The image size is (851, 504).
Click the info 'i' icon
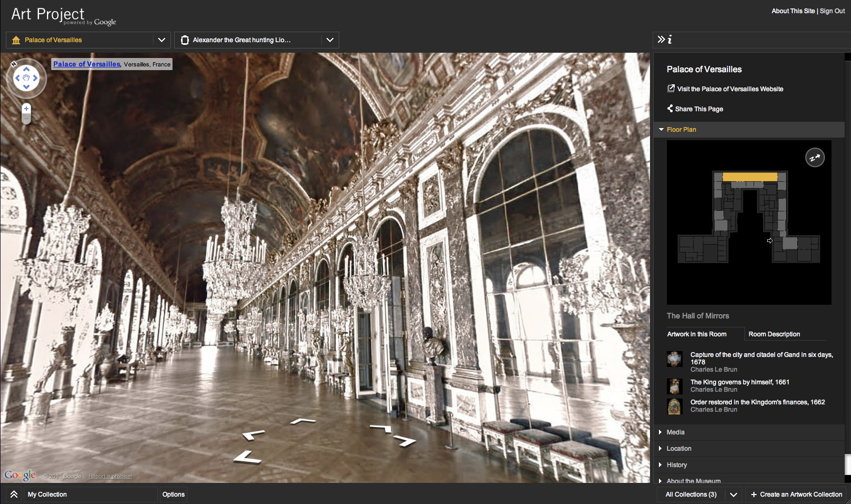click(670, 39)
